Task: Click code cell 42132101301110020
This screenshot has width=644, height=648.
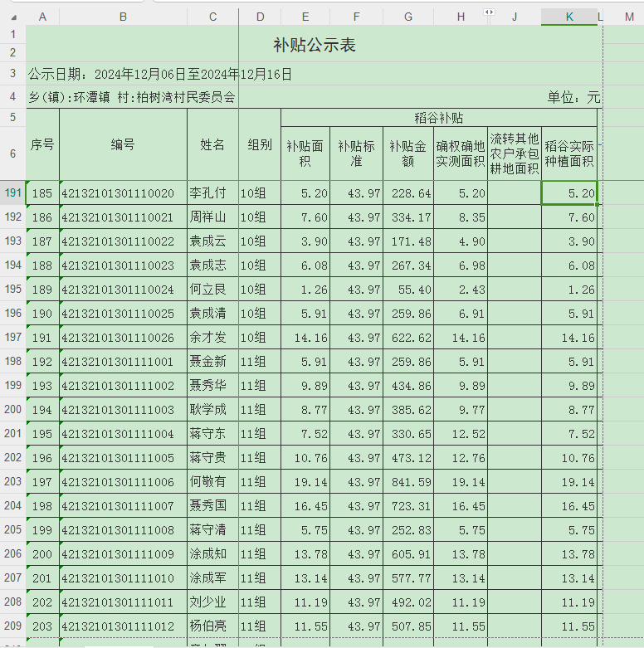Action: click(123, 192)
